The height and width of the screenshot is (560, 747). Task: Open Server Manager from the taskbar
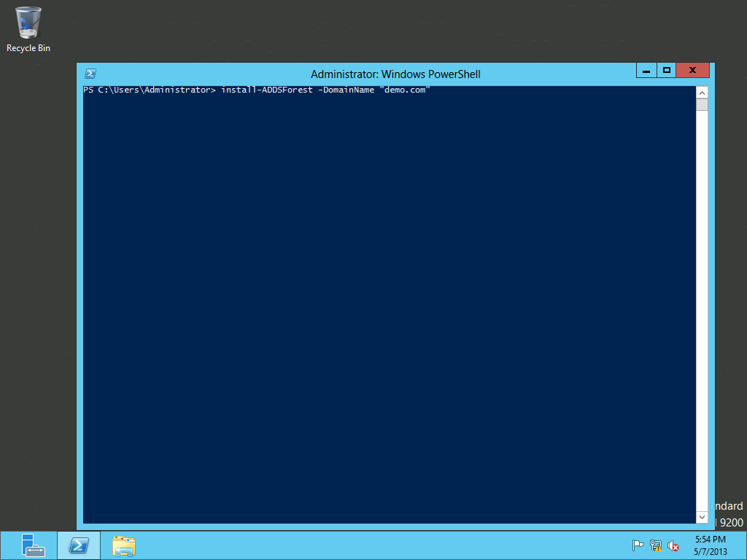33,545
